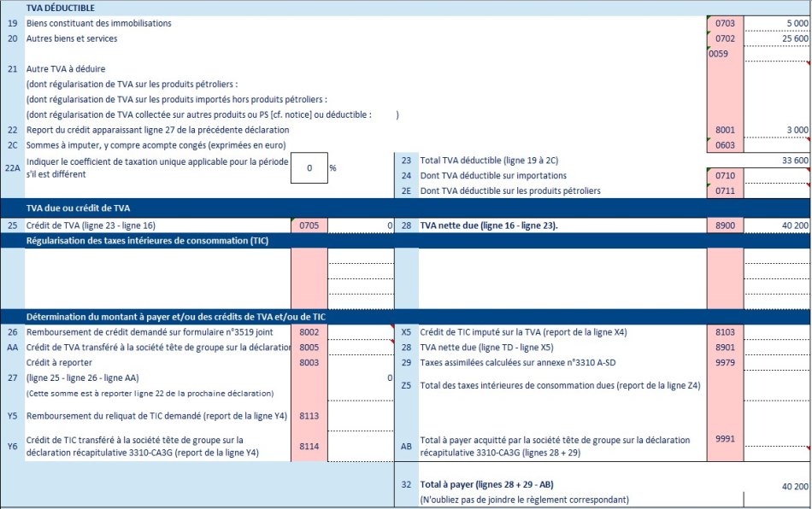Click code cell 8003 Crédit à reporter
This screenshot has height=509, width=812.
[309, 362]
